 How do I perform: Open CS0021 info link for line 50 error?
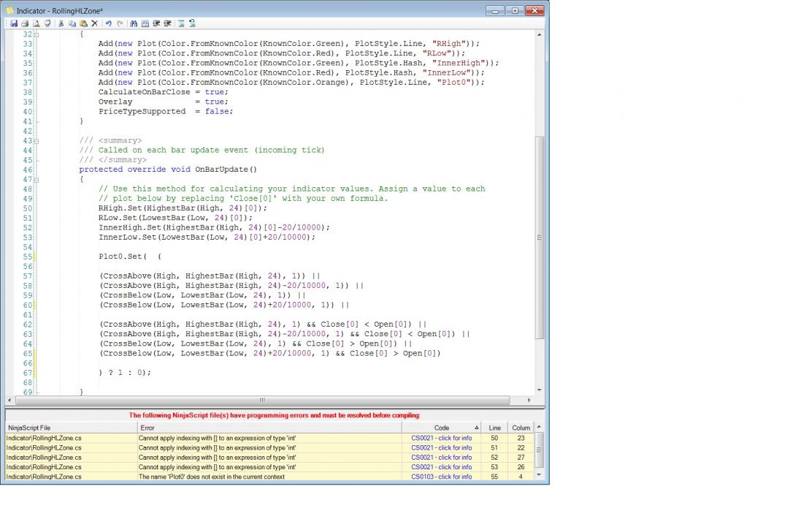click(441, 438)
